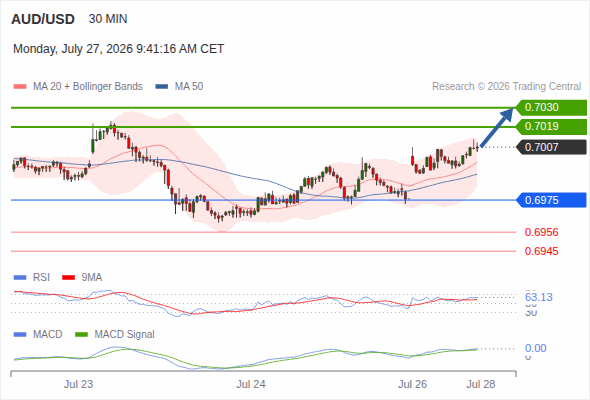Click the 0.6956 support level label
The width and height of the screenshot is (590, 400).
click(541, 232)
